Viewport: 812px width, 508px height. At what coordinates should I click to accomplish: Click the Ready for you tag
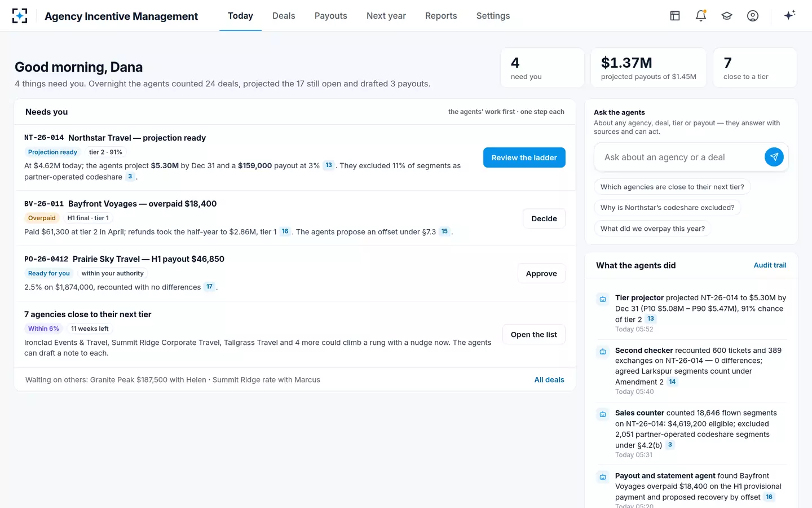[x=49, y=274]
